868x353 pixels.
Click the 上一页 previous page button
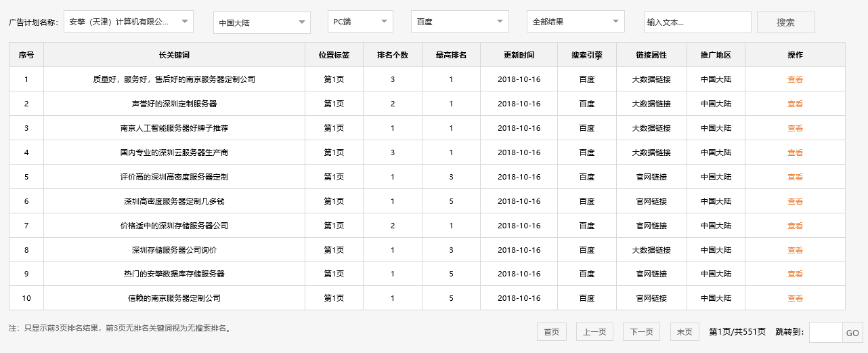point(594,332)
